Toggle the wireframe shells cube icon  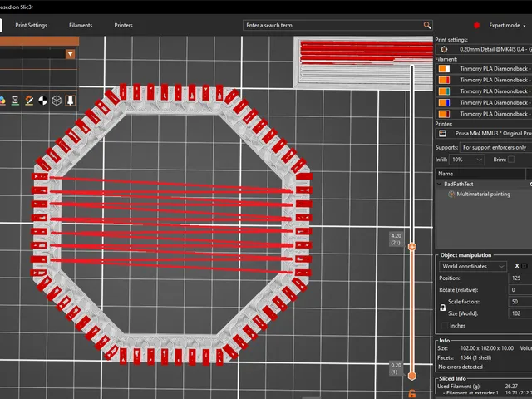pyautogui.click(x=57, y=101)
